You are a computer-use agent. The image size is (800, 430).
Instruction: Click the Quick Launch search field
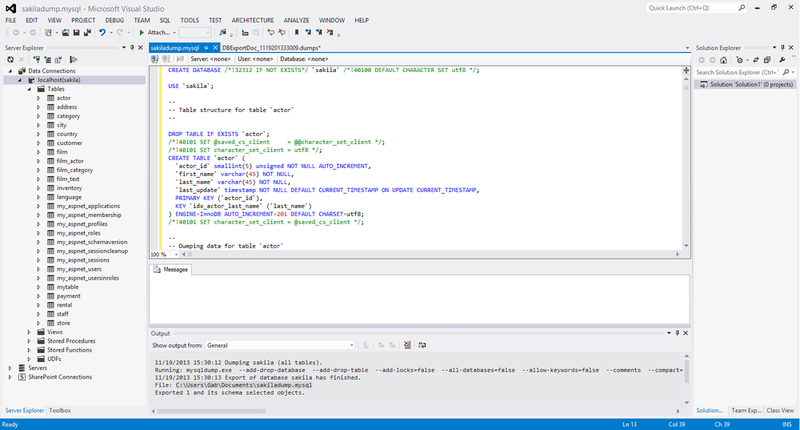pyautogui.click(x=691, y=8)
